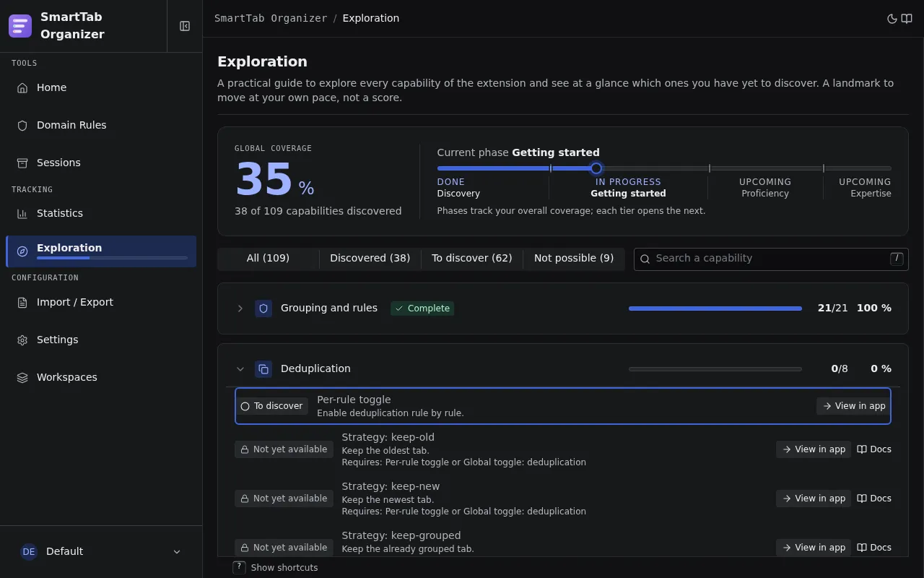
Task: Click the 21/21 count for Grouping and rules
Action: tap(833, 309)
